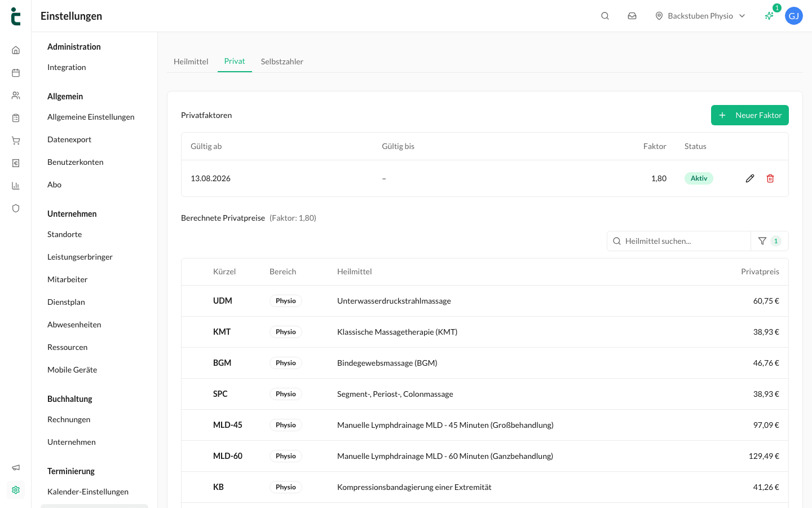Screen dimensions: 812x508
Task: Open Leistungserbringer settings
Action: [80, 257]
